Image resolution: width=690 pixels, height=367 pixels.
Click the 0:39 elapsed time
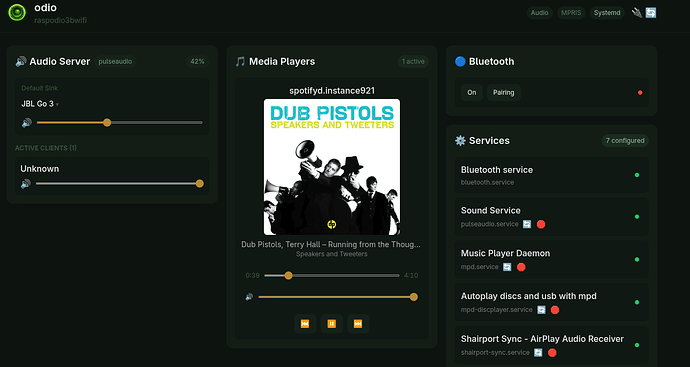253,275
